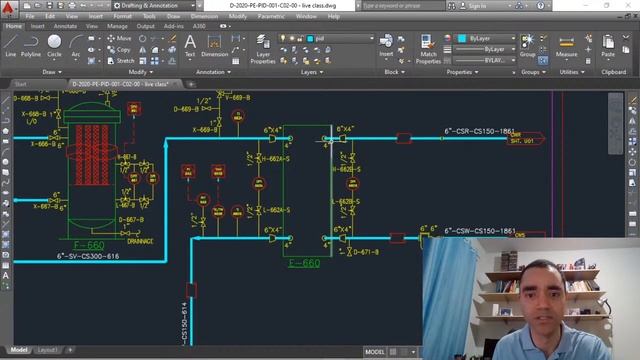Open the lineweight BYLAY dropdown
This screenshot has width=640, height=360.
(x=513, y=60)
